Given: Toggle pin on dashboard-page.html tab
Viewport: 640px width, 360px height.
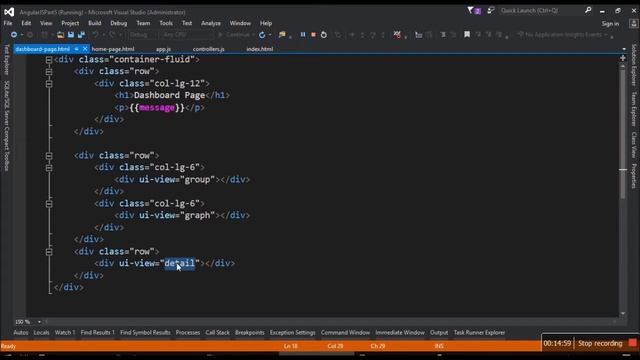Looking at the screenshot, I should pyautogui.click(x=76, y=49).
